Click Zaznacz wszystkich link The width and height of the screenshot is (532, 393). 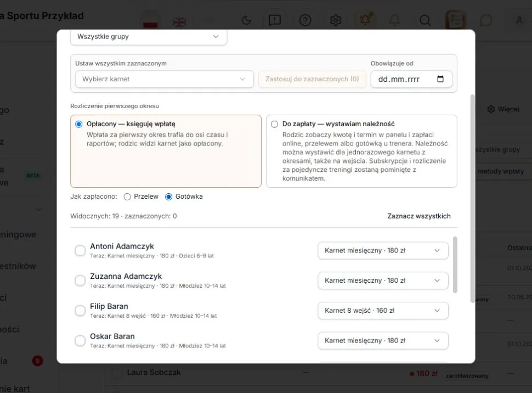click(419, 216)
